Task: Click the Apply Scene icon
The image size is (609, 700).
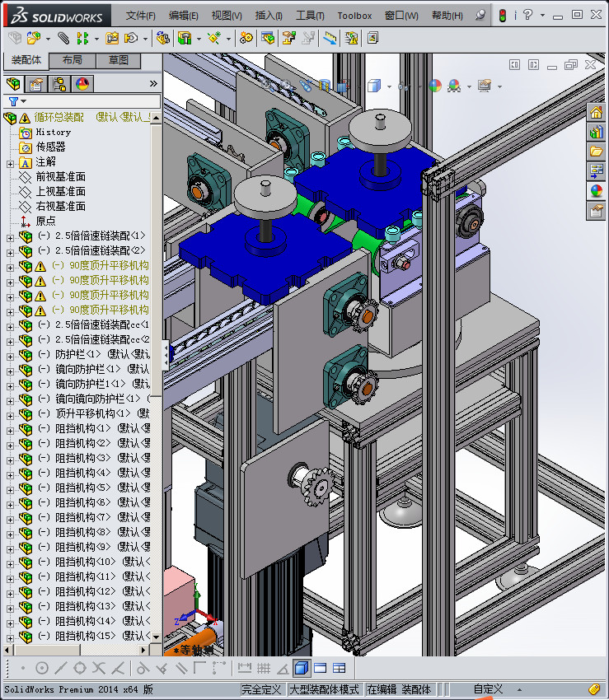Action: tap(454, 86)
